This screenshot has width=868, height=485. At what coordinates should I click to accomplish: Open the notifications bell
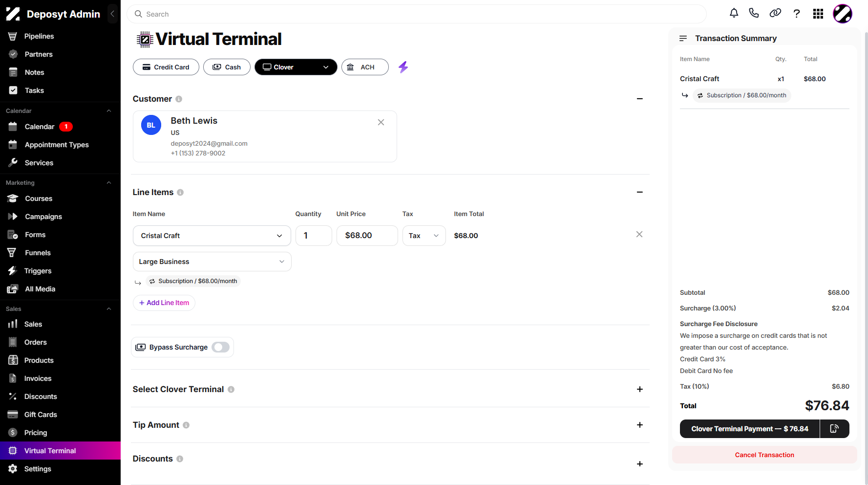734,14
